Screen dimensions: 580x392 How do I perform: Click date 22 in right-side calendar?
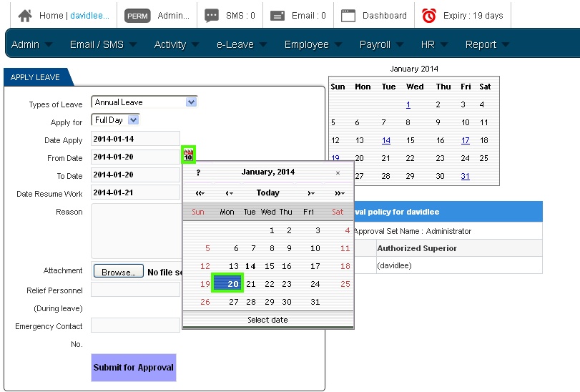tap(410, 158)
